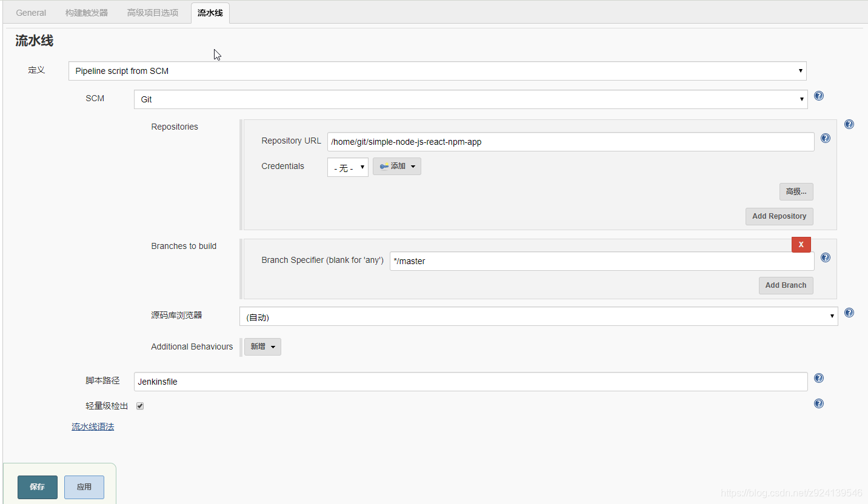Image resolution: width=868 pixels, height=504 pixels.
Task: Switch to the 构建触发器 tab
Action: point(87,13)
